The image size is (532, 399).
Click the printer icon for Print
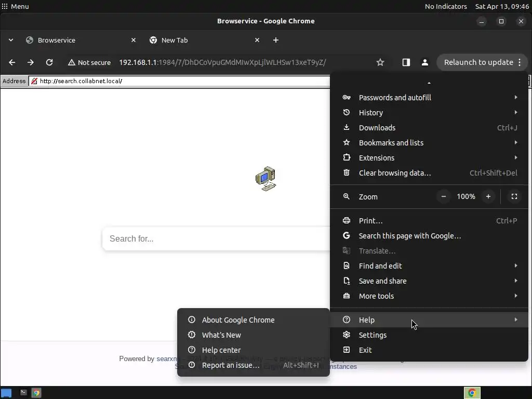click(x=347, y=220)
